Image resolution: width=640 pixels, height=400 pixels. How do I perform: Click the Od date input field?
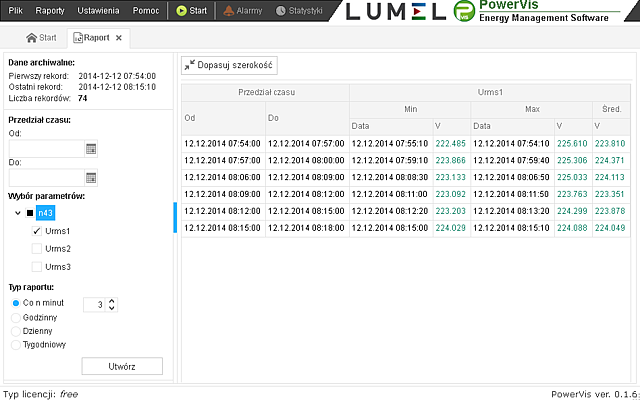47,149
